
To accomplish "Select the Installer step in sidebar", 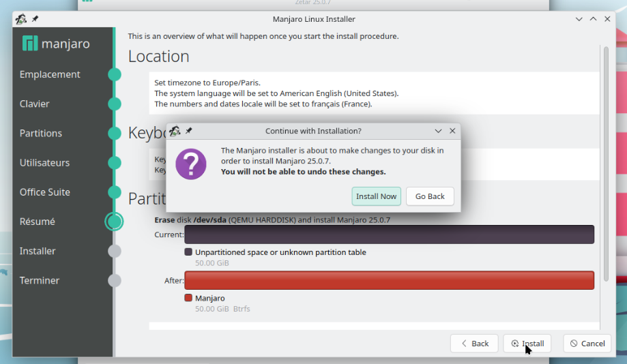I will [x=38, y=251].
